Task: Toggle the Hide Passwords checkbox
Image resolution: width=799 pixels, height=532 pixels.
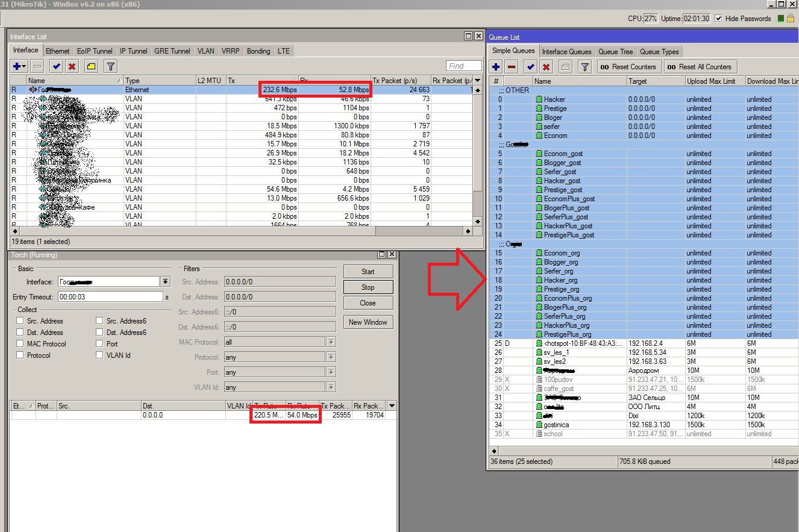Action: click(718, 19)
